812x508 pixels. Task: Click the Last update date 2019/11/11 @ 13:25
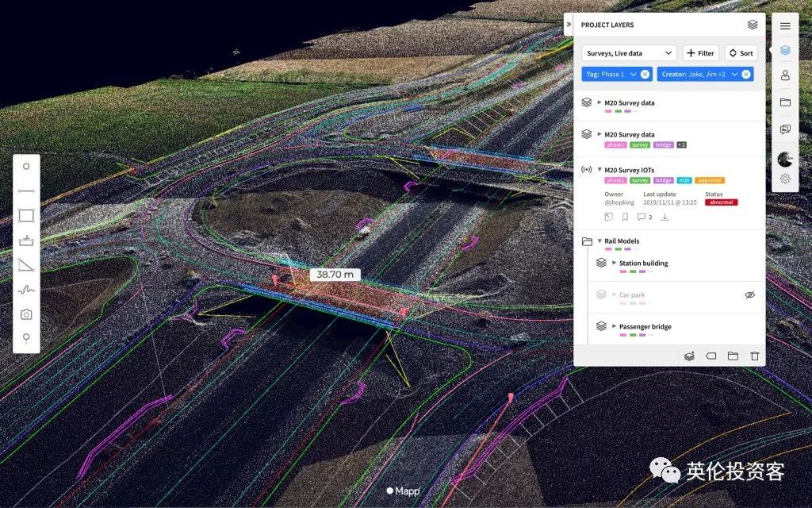[x=669, y=202]
